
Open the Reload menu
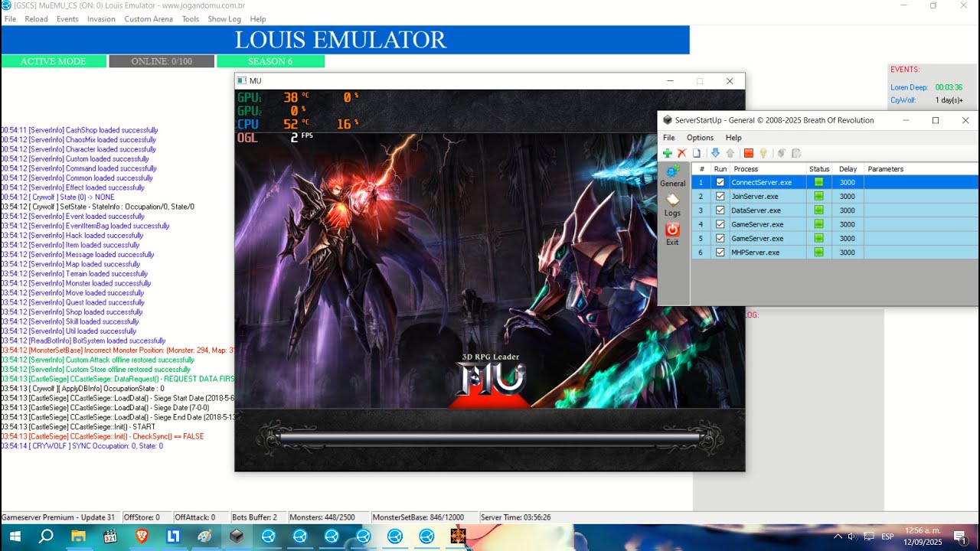pyautogui.click(x=36, y=19)
